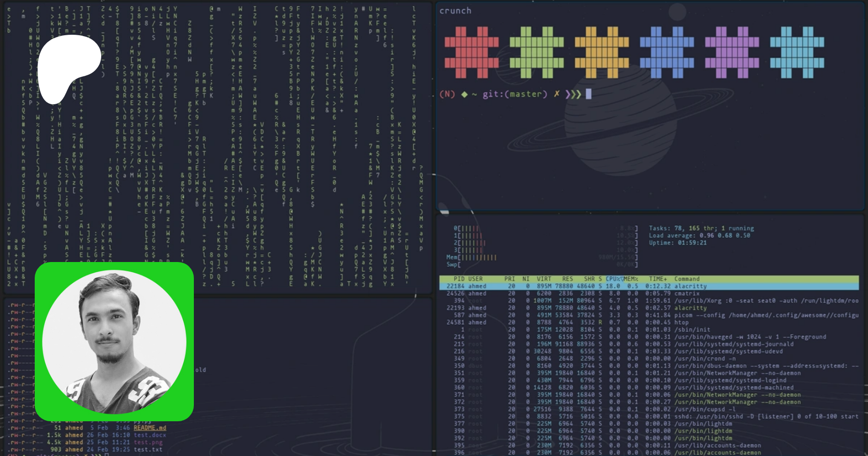Click the purple pixel invader icon
Screen dimensions: 868x456
(x=732, y=53)
